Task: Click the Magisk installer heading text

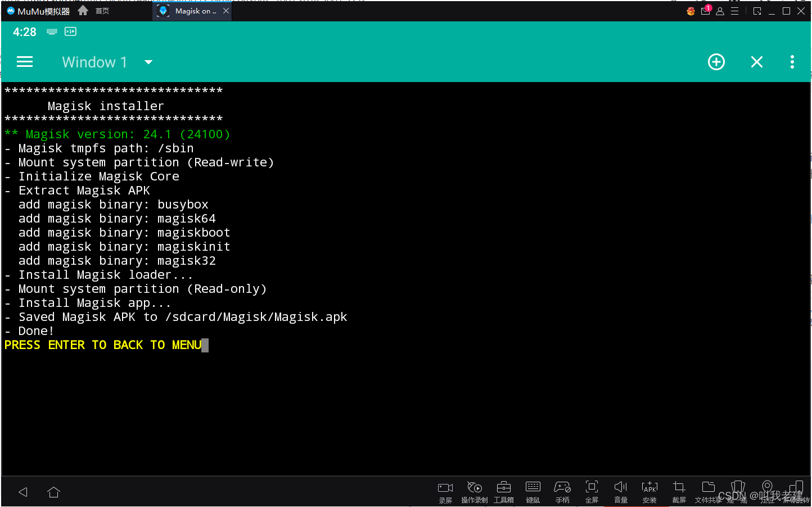Action: pos(106,106)
